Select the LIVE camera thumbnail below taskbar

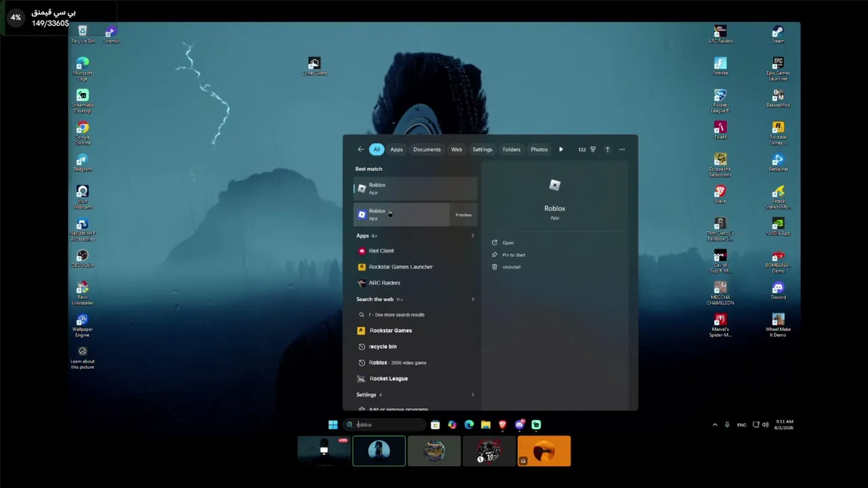click(x=324, y=451)
